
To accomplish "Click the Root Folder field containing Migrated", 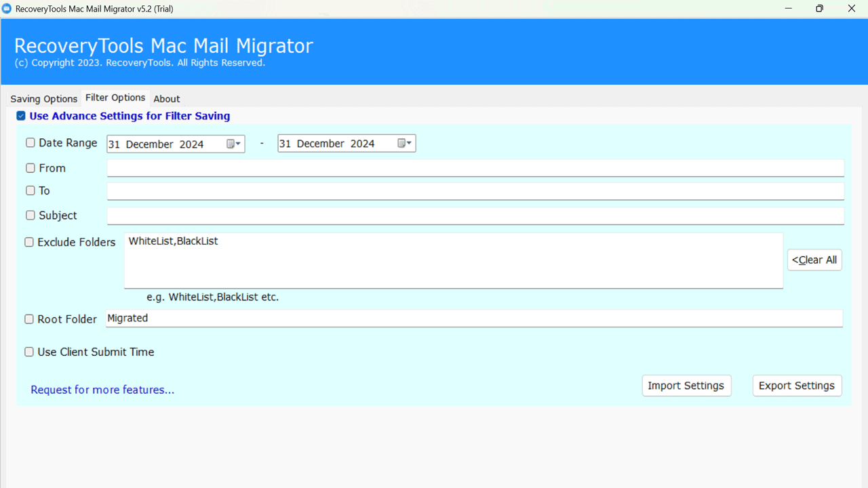I will (x=475, y=319).
